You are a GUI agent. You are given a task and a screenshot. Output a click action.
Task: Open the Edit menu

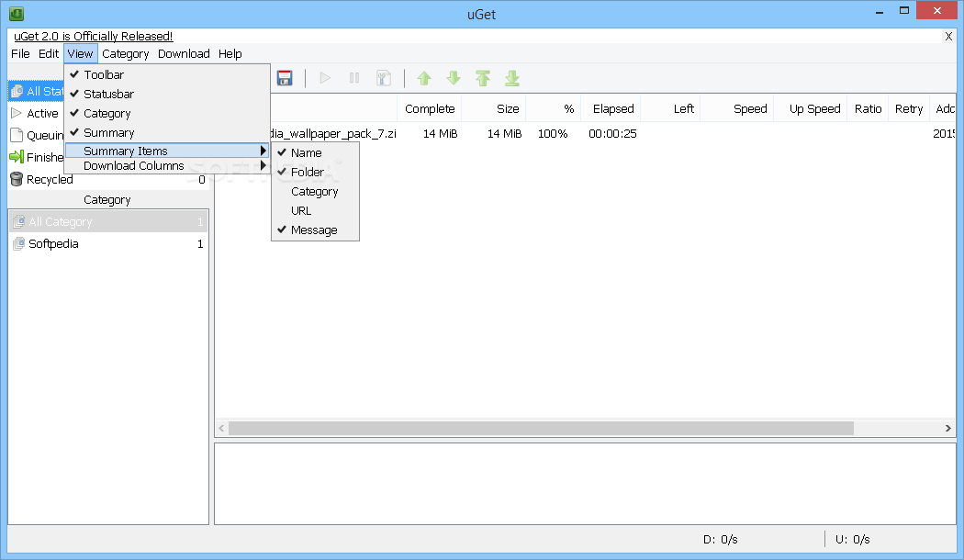pyautogui.click(x=49, y=53)
